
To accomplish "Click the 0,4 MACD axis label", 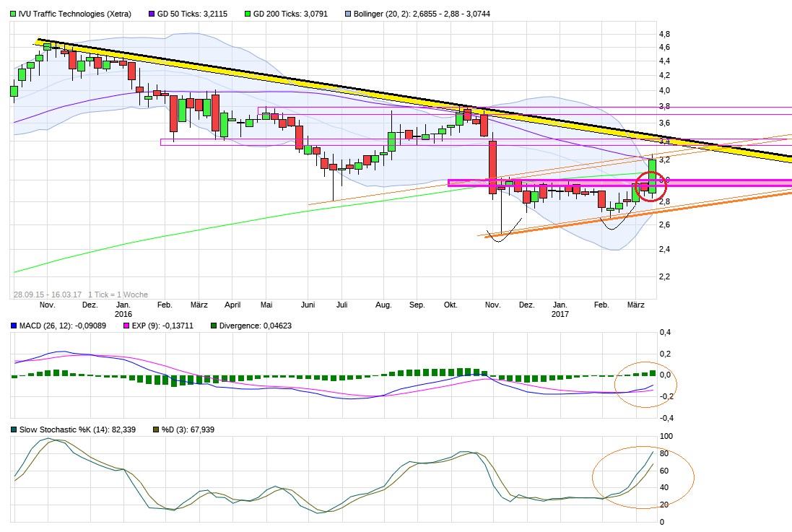I will pos(665,333).
